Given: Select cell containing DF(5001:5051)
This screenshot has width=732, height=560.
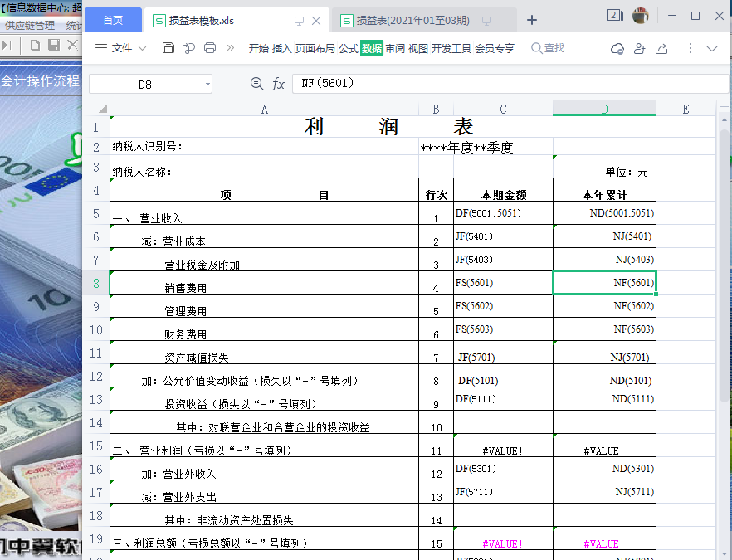Looking at the screenshot, I should click(x=503, y=213).
